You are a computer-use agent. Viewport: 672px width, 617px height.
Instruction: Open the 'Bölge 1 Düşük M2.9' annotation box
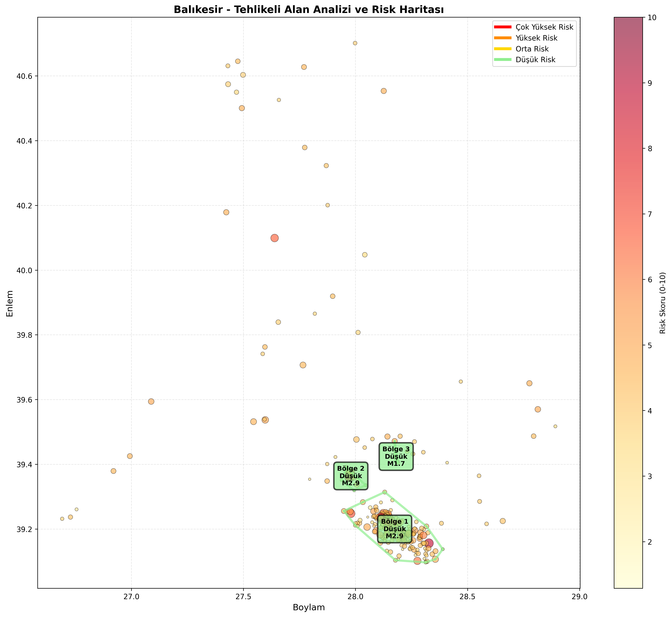click(395, 529)
